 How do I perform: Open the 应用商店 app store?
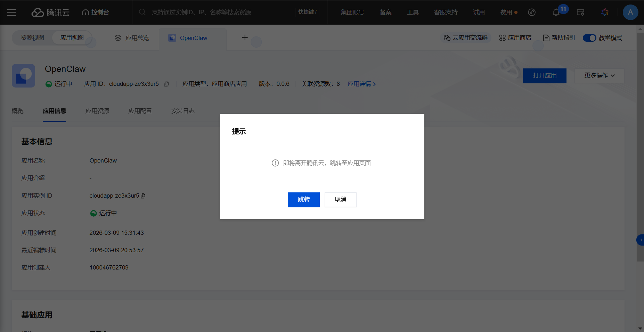click(515, 38)
